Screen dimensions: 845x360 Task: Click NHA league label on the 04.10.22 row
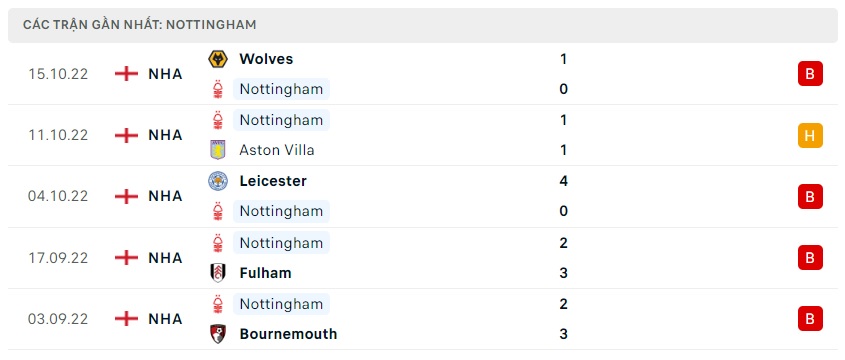tap(165, 197)
